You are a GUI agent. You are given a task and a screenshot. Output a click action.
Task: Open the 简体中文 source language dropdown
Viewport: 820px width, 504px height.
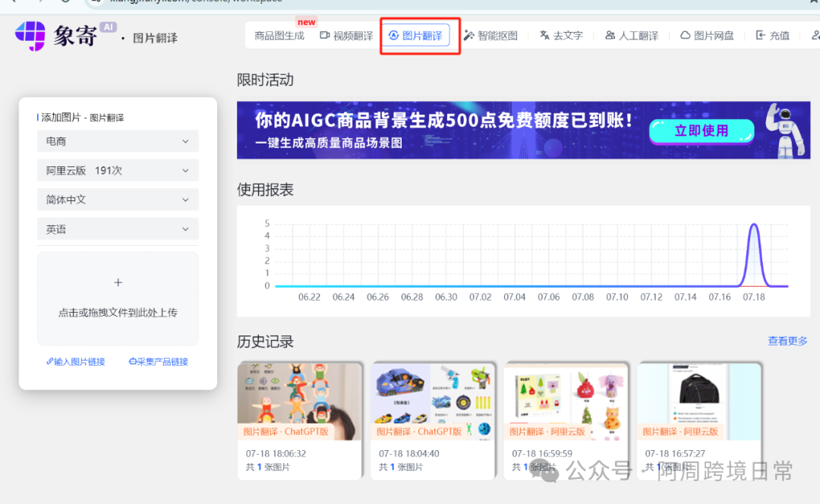click(x=118, y=200)
